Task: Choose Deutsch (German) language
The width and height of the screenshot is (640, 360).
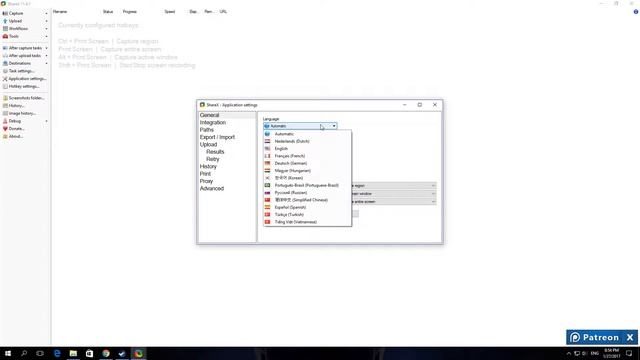Action: tap(307, 163)
